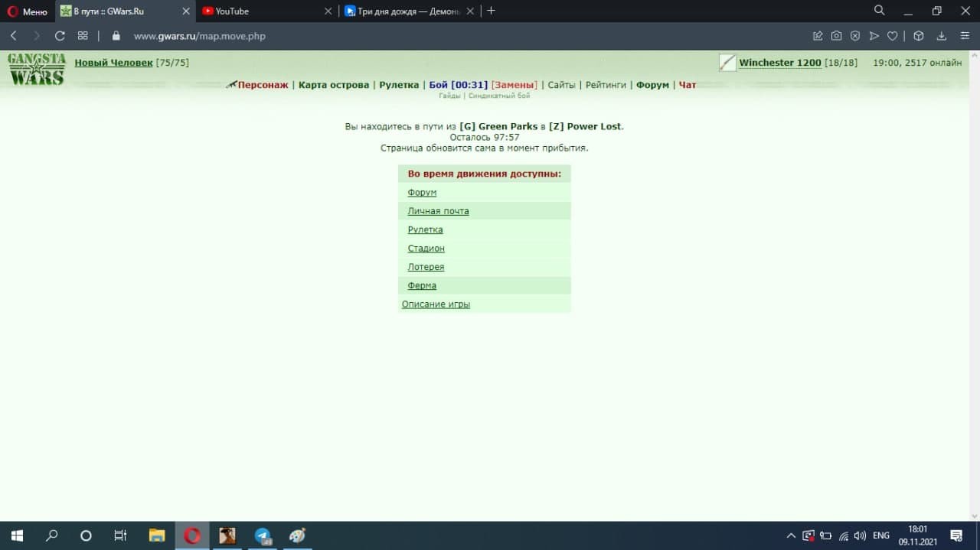The width and height of the screenshot is (980, 550).
Task: Open Рулетка in the top menu
Action: click(399, 85)
